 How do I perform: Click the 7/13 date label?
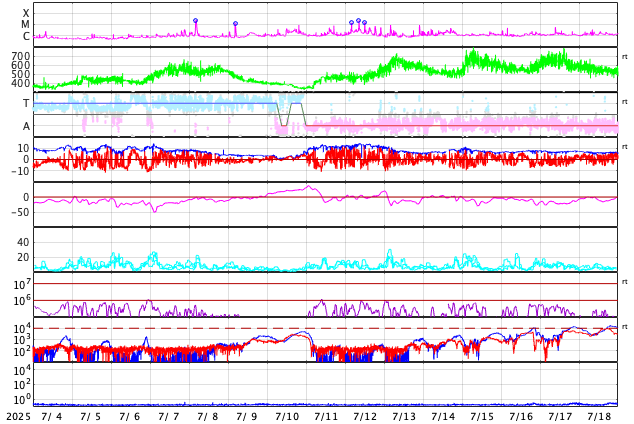coord(404,417)
